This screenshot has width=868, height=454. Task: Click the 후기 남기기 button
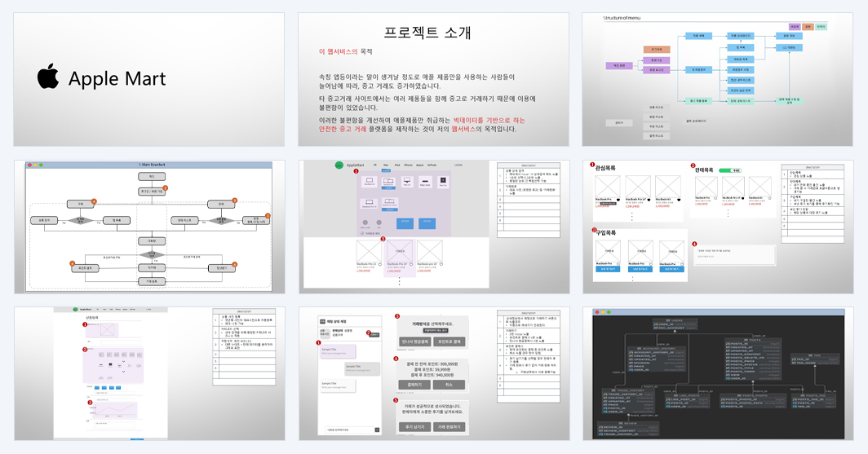[414, 427]
